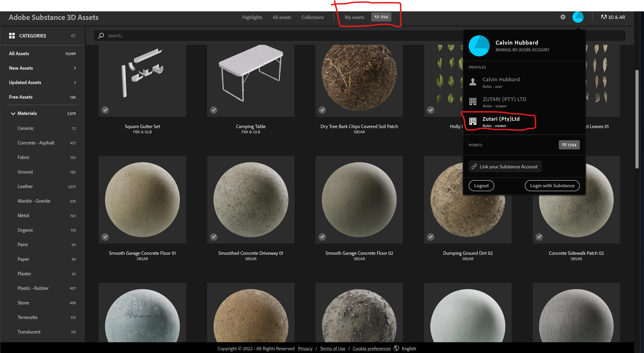Click the search magnifier icon
The height and width of the screenshot is (353, 644).
(x=101, y=35)
